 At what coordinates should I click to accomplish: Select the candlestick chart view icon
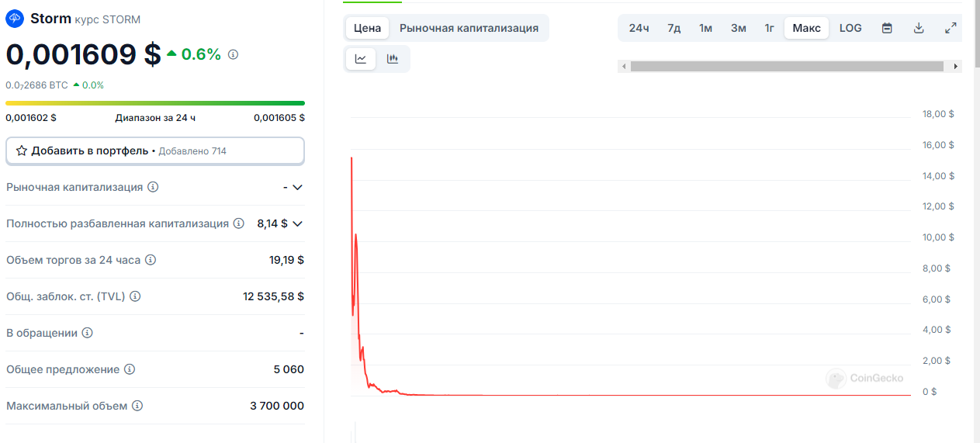[393, 59]
